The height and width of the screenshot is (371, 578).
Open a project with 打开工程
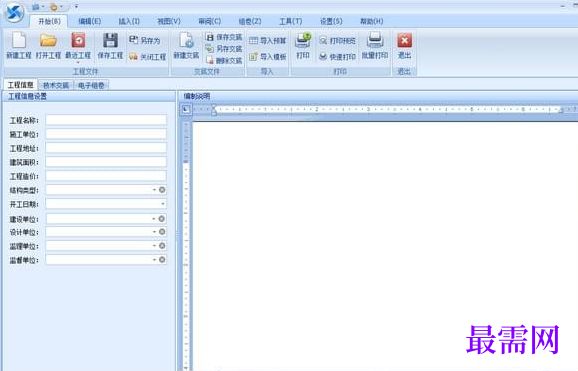[48, 41]
